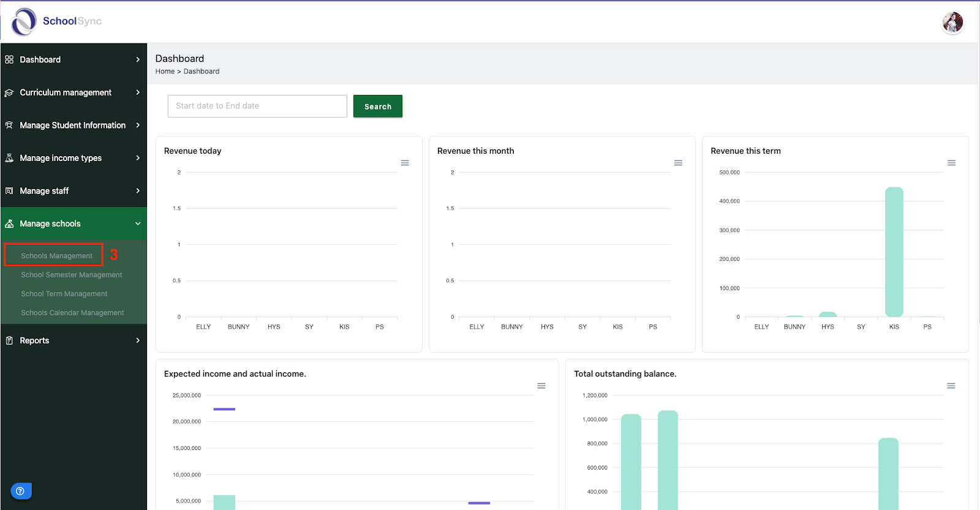Image resolution: width=980 pixels, height=510 pixels.
Task: Open Total outstanding balance chart menu icon
Action: [x=951, y=386]
